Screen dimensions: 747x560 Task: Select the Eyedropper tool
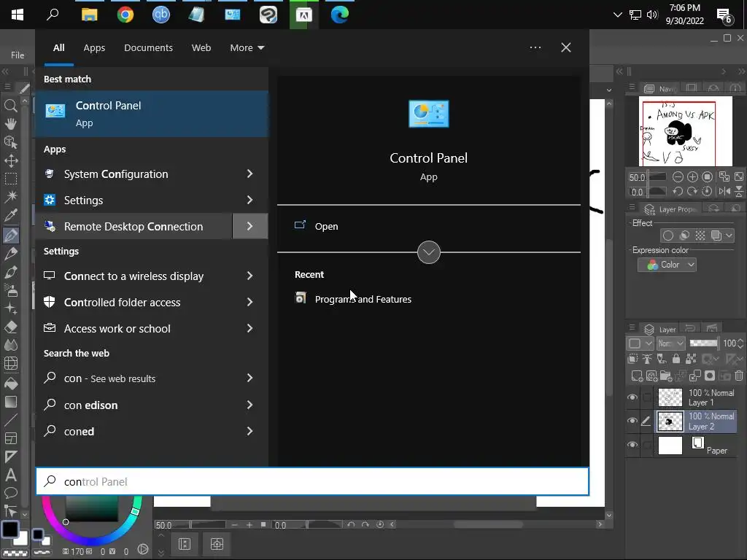tap(10, 215)
